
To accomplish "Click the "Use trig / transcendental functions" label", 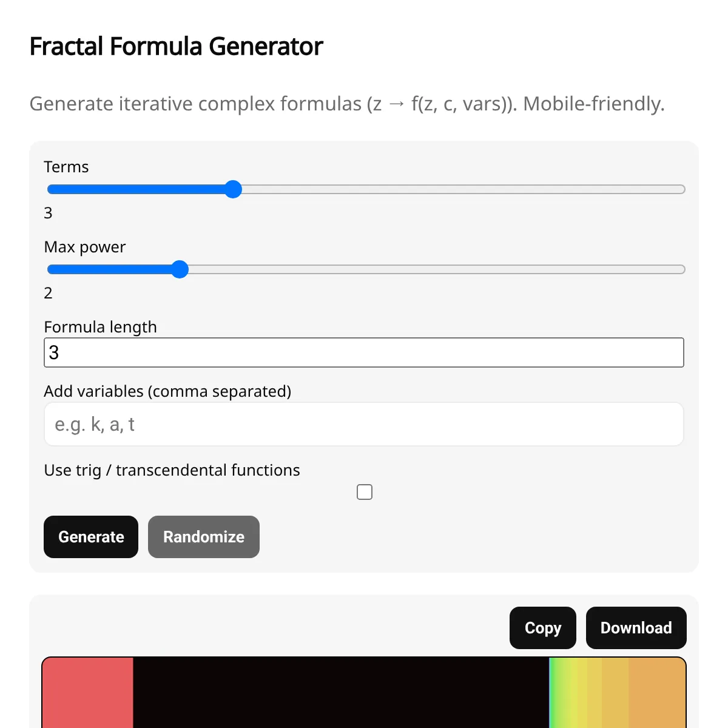I will pyautogui.click(x=172, y=470).
